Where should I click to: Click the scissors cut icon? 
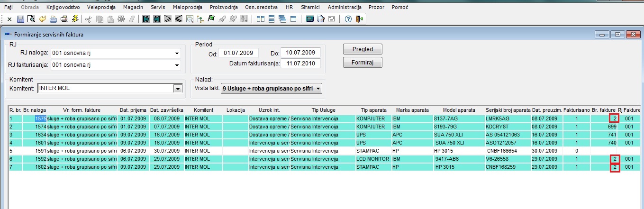tap(88, 19)
